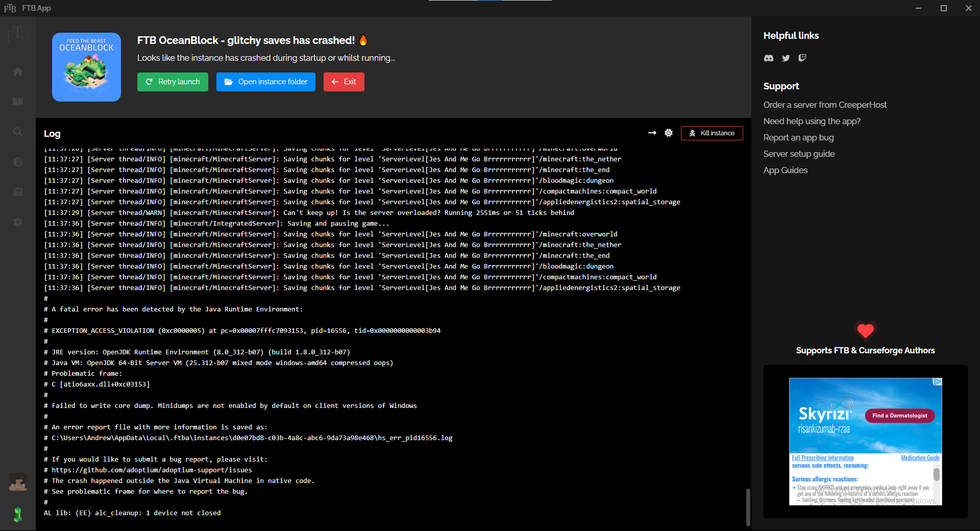Image resolution: width=980 pixels, height=531 pixels.
Task: Open the News feed icon in sidebar
Action: [x=18, y=192]
